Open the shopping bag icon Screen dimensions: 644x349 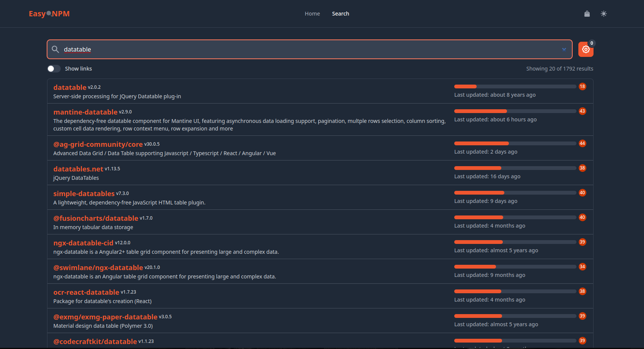click(x=587, y=14)
